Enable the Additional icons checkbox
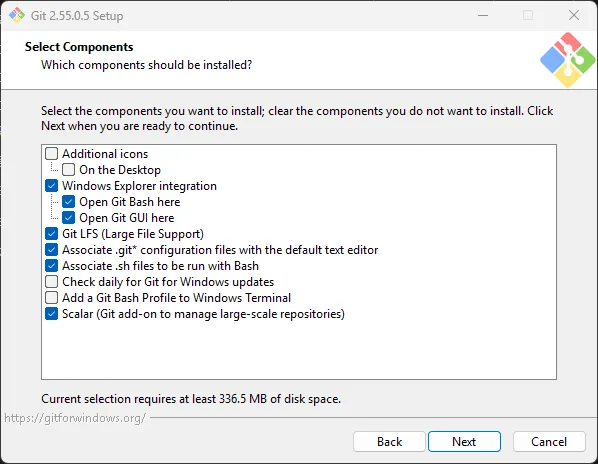The image size is (598, 464). [51, 154]
